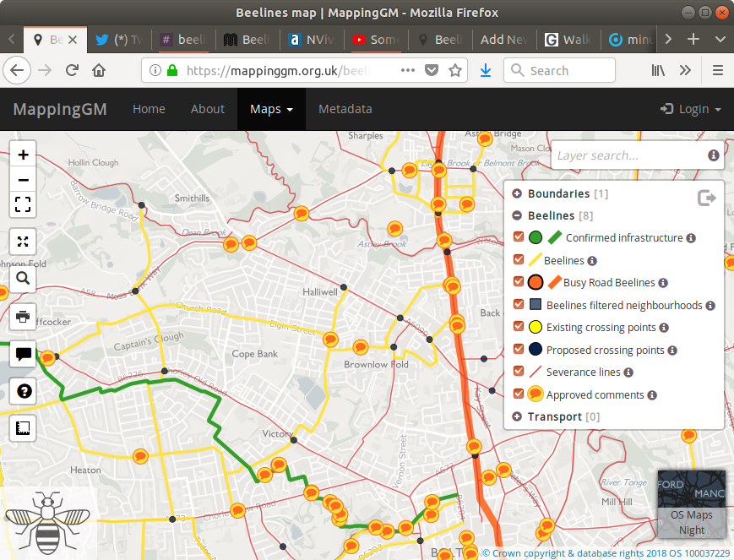734x560 pixels.
Task: Click the zoom out minus button on map
Action: pos(23,179)
